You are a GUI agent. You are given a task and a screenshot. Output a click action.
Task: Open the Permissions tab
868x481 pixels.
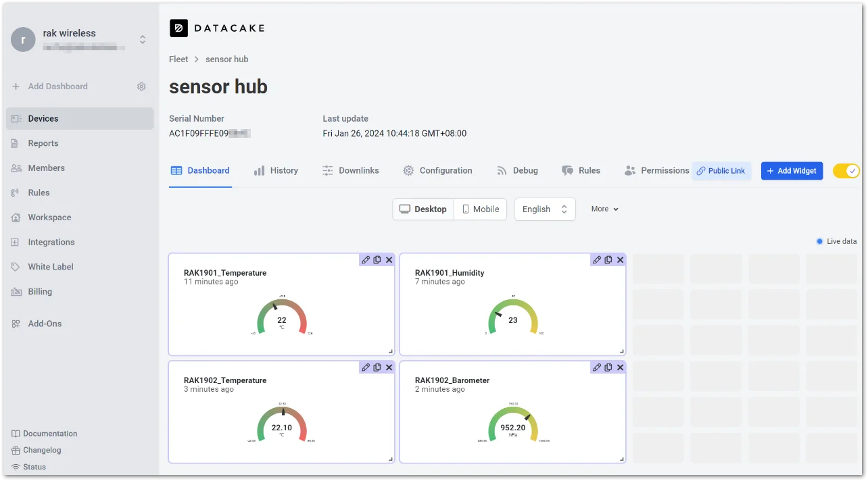coord(656,171)
